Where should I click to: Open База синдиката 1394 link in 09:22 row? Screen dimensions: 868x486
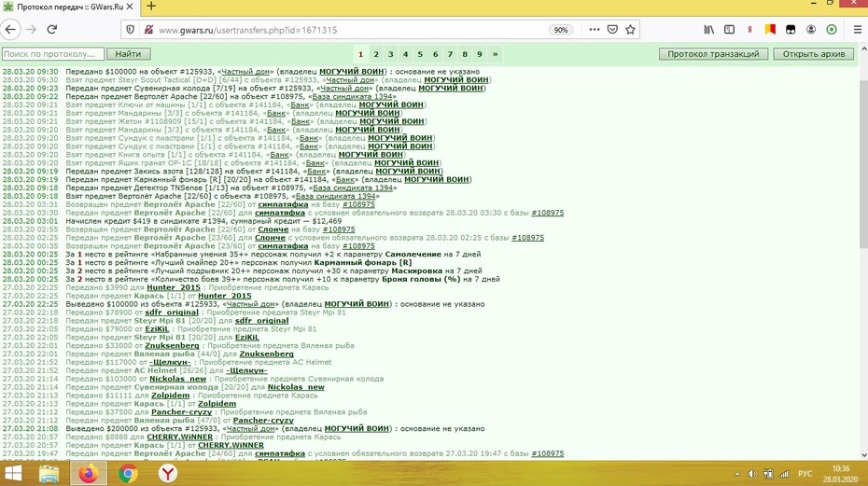click(x=353, y=96)
